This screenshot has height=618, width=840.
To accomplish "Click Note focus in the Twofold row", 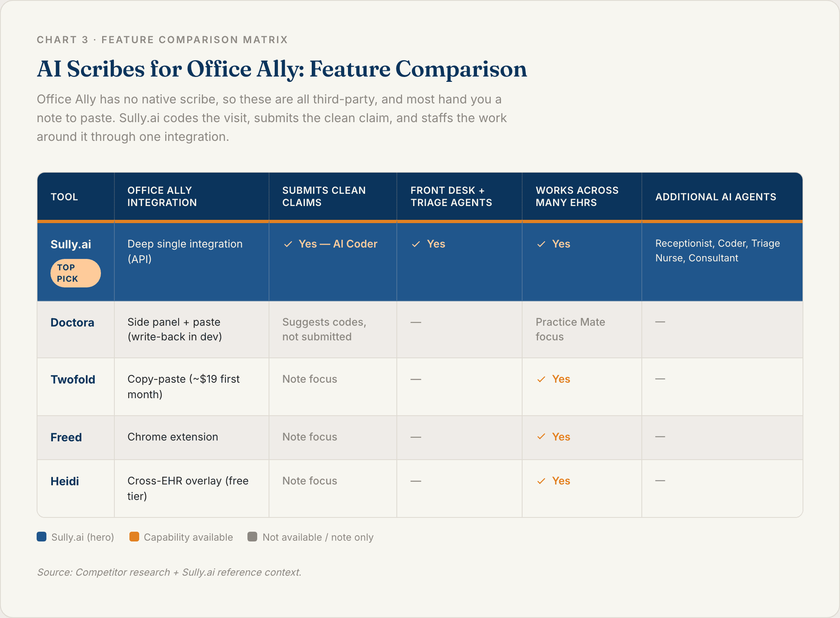I will [310, 379].
